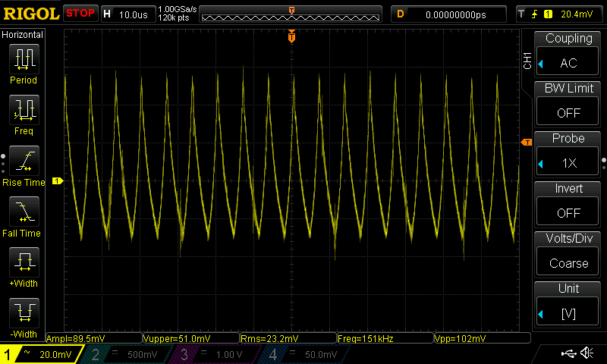The image size is (607, 364).
Task: Click the orange trigger position marker
Action: [x=291, y=36]
